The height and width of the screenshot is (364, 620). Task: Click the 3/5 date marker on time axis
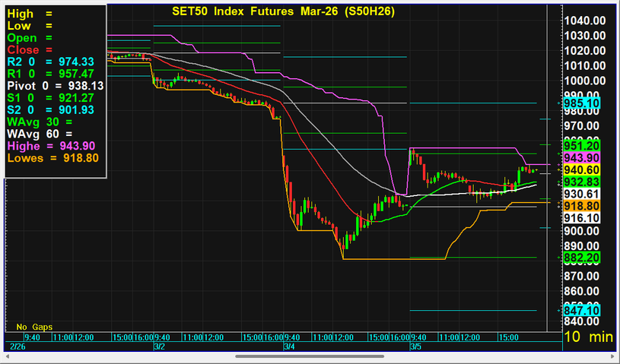click(x=415, y=346)
